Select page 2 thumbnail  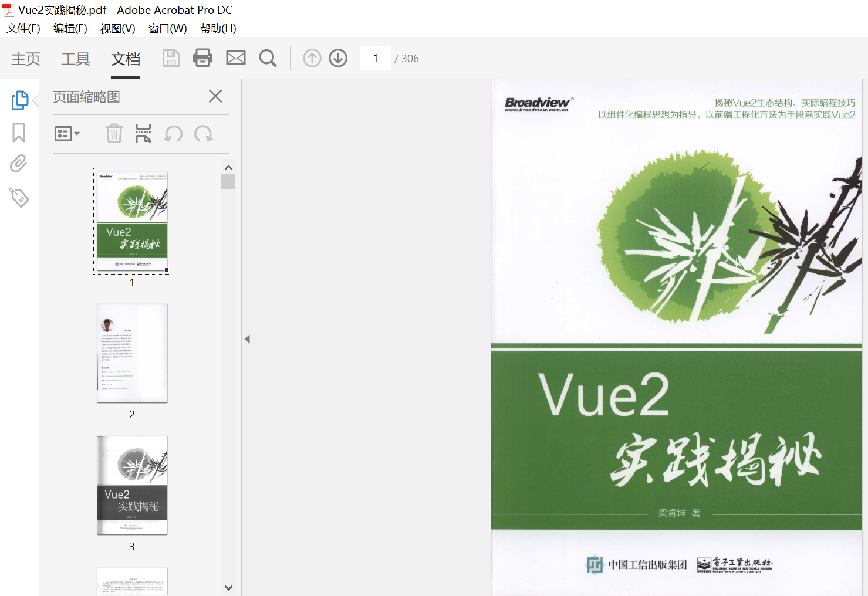click(132, 353)
